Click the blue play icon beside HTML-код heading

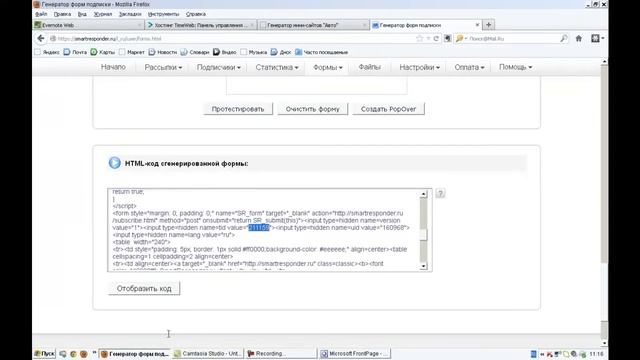click(115, 163)
